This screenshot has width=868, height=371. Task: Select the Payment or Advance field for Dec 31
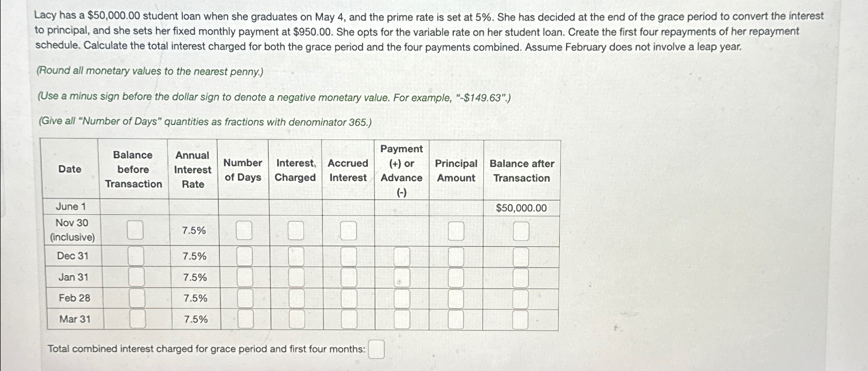pos(402,256)
